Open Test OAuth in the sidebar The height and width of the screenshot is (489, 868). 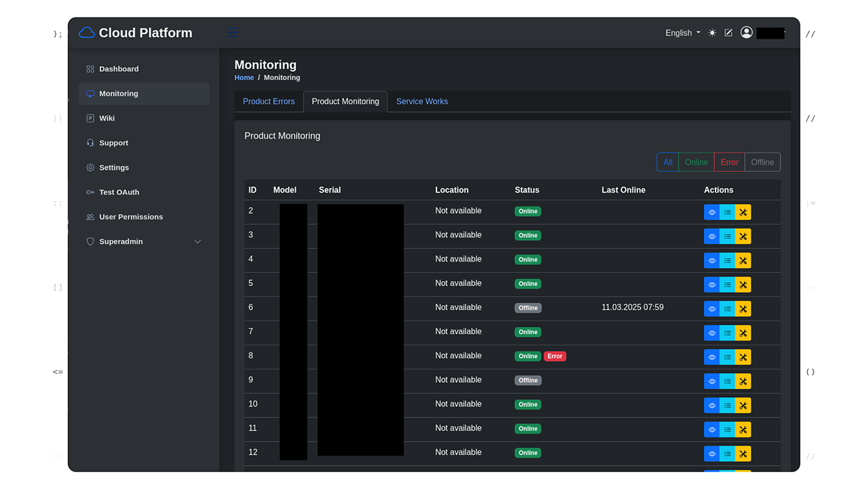pyautogui.click(x=144, y=192)
